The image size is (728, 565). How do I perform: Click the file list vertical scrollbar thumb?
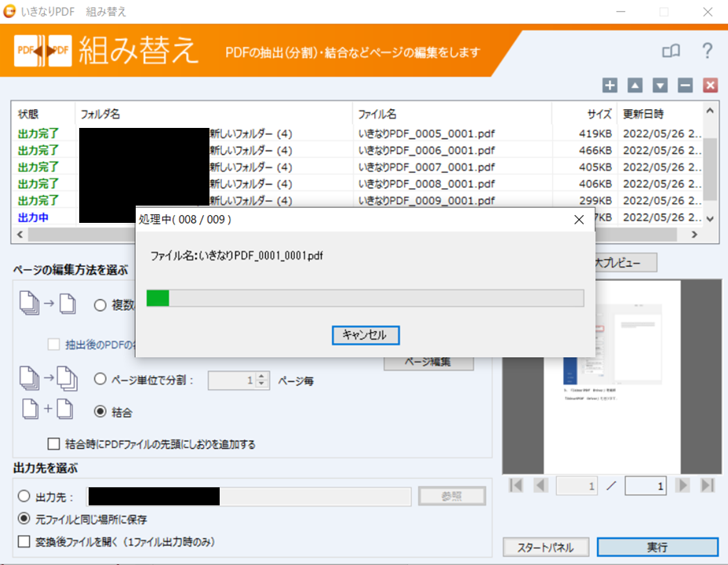[x=710, y=170]
